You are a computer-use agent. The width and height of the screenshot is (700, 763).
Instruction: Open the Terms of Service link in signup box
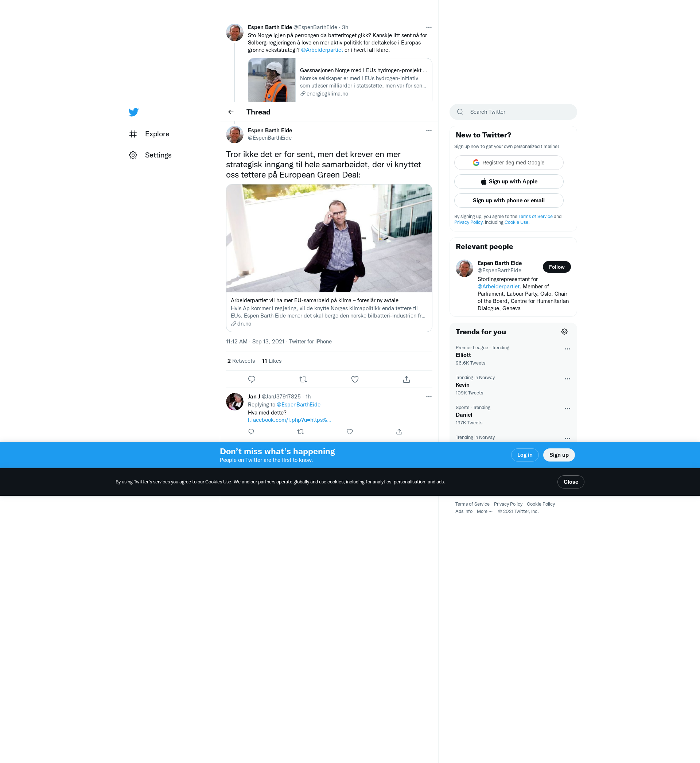tap(535, 217)
